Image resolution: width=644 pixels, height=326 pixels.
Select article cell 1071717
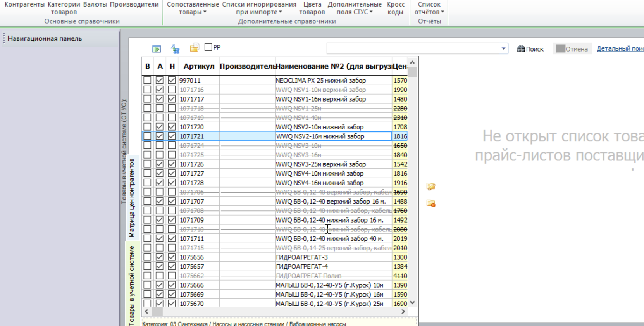199,99
